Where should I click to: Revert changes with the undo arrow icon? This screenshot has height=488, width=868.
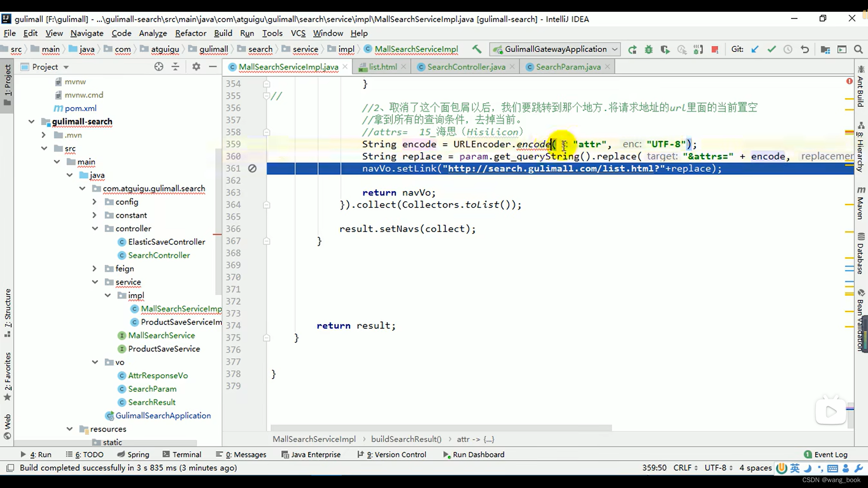[805, 49]
